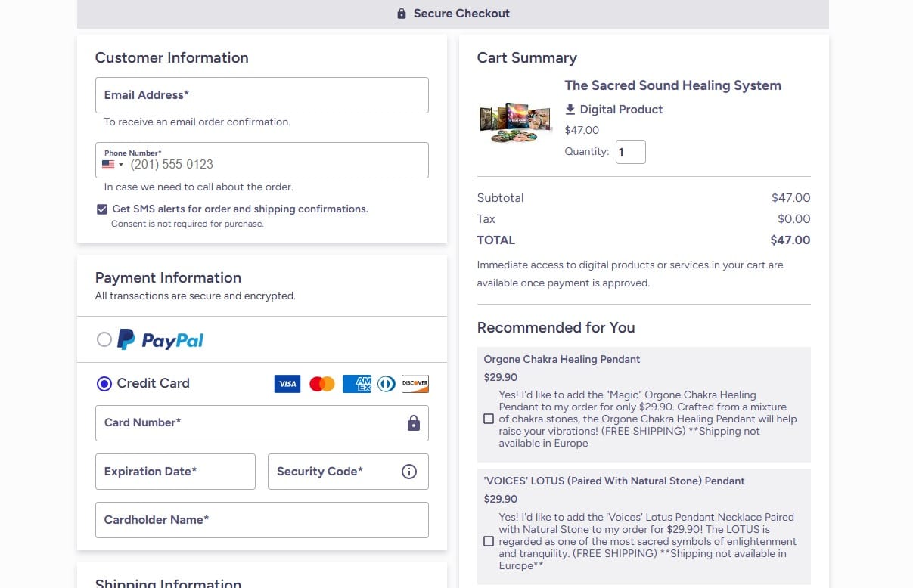This screenshot has width=913, height=588.
Task: Click the padlock icon in Card Number field
Action: tap(413, 423)
